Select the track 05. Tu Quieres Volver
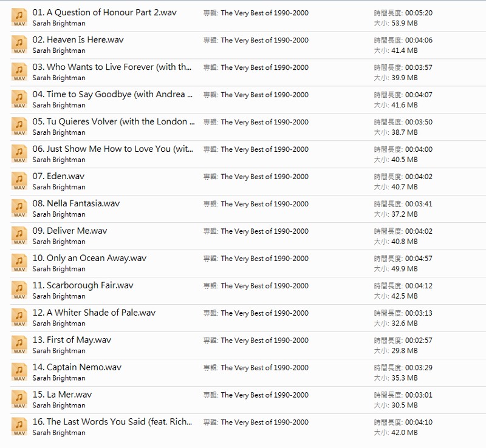The image size is (486, 448). coord(113,122)
